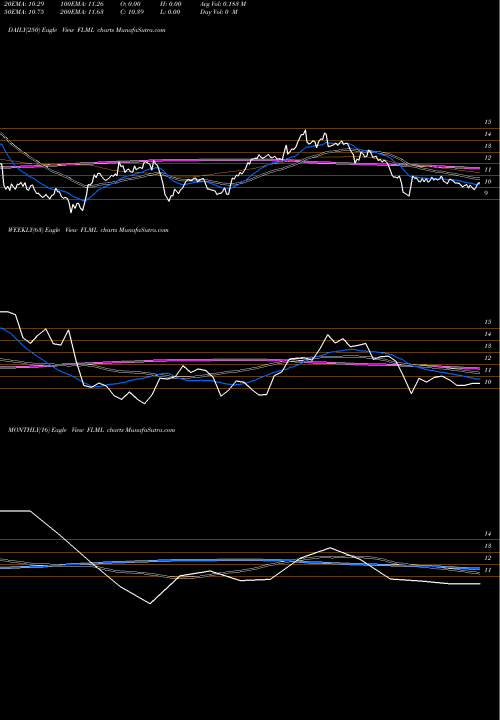Click price level 14 on weekly chart axis

488,334
